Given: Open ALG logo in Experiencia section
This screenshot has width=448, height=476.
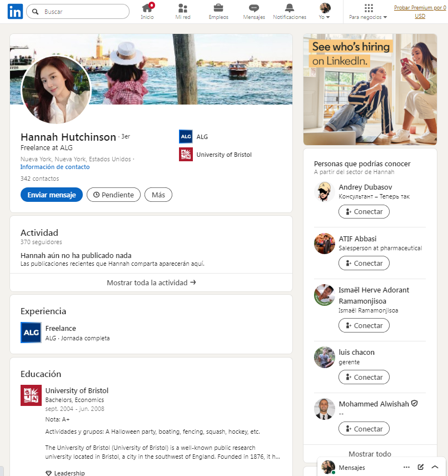Looking at the screenshot, I should [31, 333].
